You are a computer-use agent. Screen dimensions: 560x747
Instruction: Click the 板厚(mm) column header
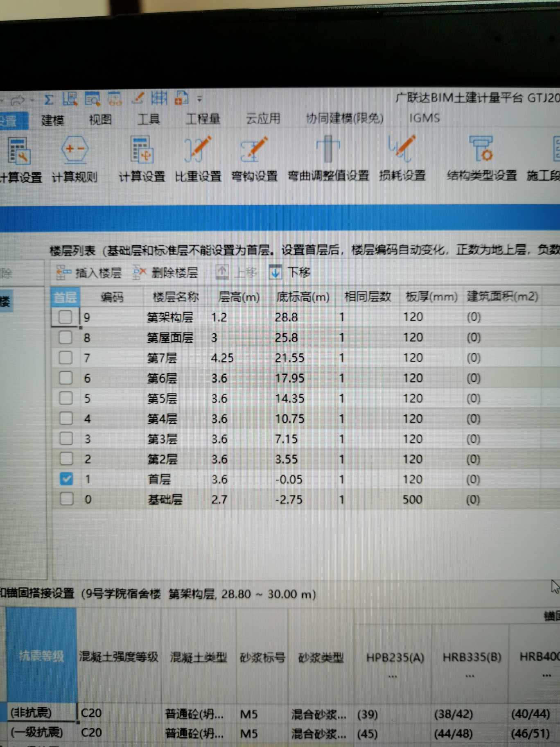431,297
